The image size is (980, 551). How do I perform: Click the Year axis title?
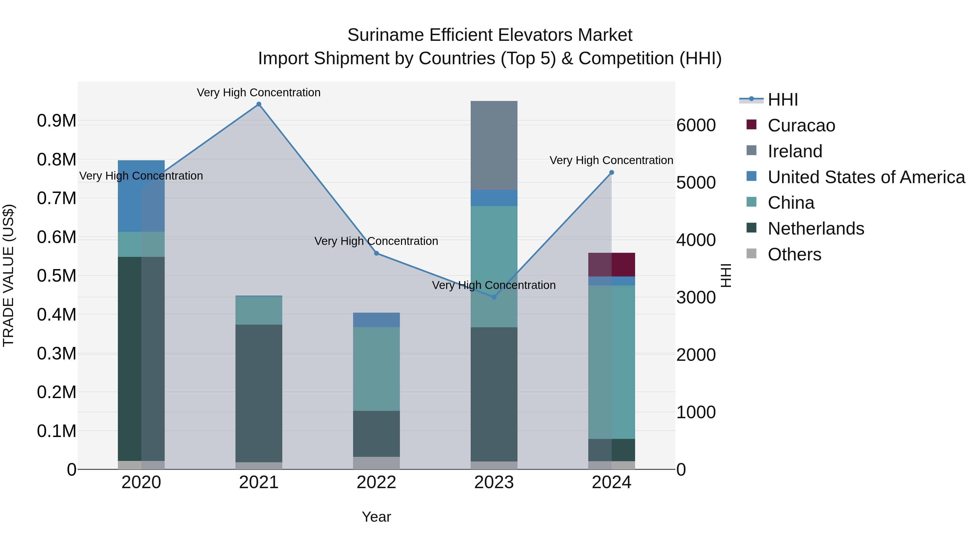(376, 517)
